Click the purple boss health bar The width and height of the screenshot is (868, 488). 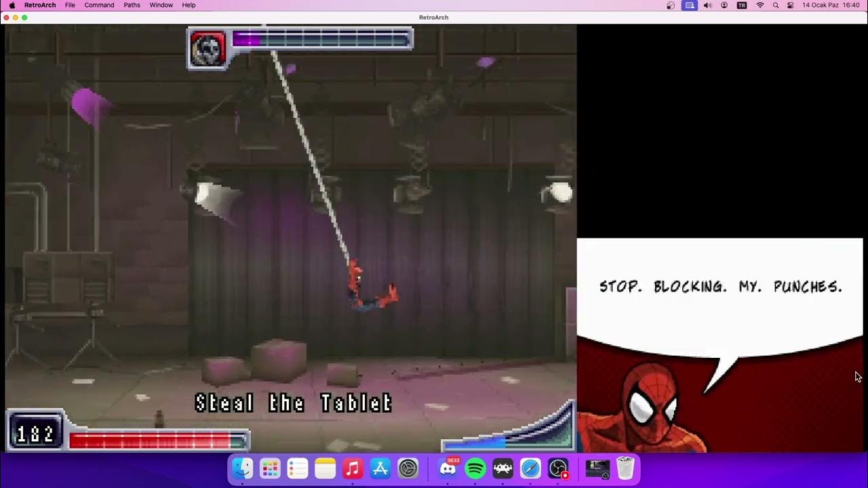click(321, 39)
